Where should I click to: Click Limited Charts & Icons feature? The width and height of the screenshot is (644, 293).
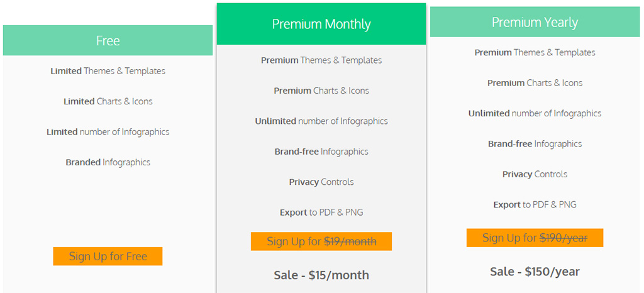tap(108, 101)
